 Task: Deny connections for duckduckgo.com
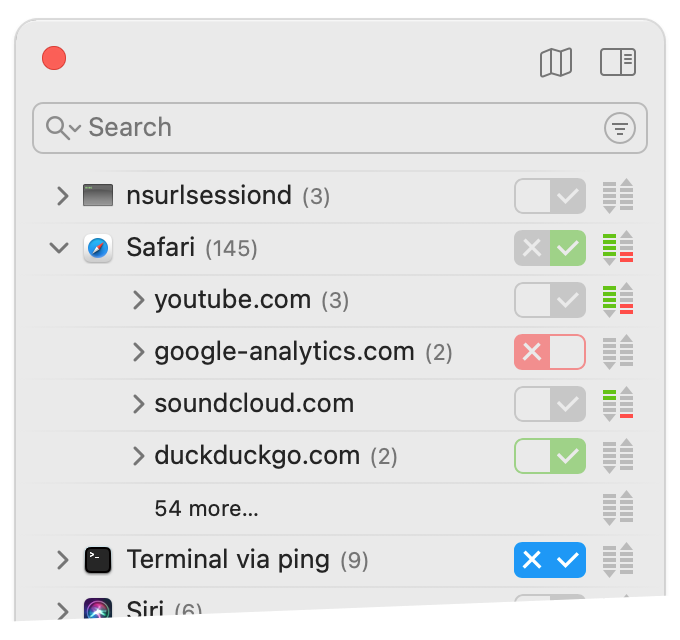point(532,456)
